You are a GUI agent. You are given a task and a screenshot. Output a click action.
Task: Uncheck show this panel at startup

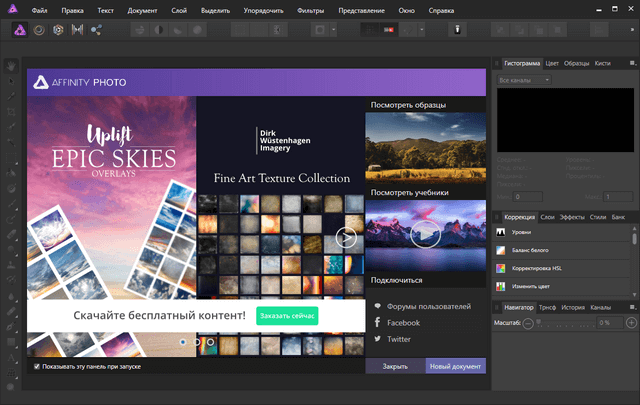(37, 367)
